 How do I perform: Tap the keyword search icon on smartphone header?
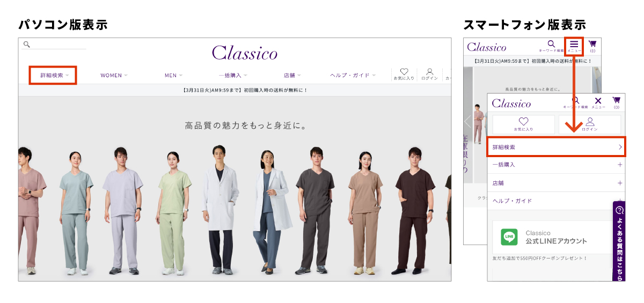[551, 44]
